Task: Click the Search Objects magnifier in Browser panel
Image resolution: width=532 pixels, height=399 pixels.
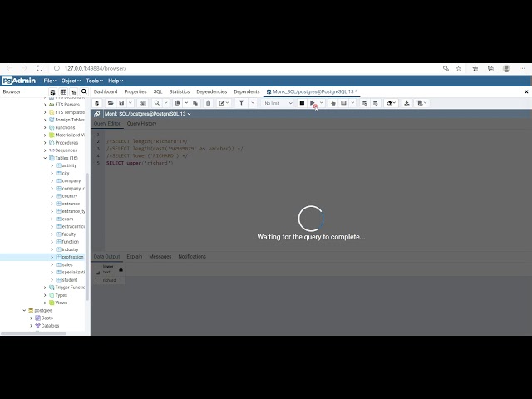Action: [84, 91]
